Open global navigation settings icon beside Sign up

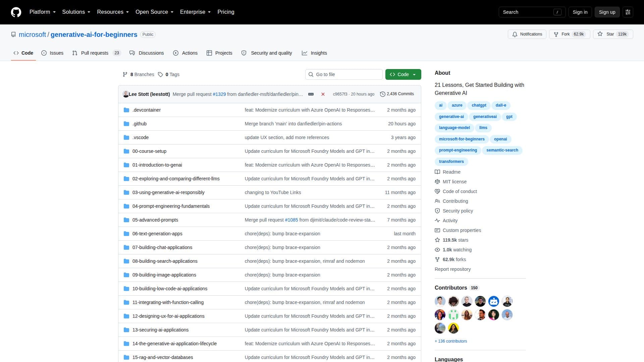[x=628, y=12]
